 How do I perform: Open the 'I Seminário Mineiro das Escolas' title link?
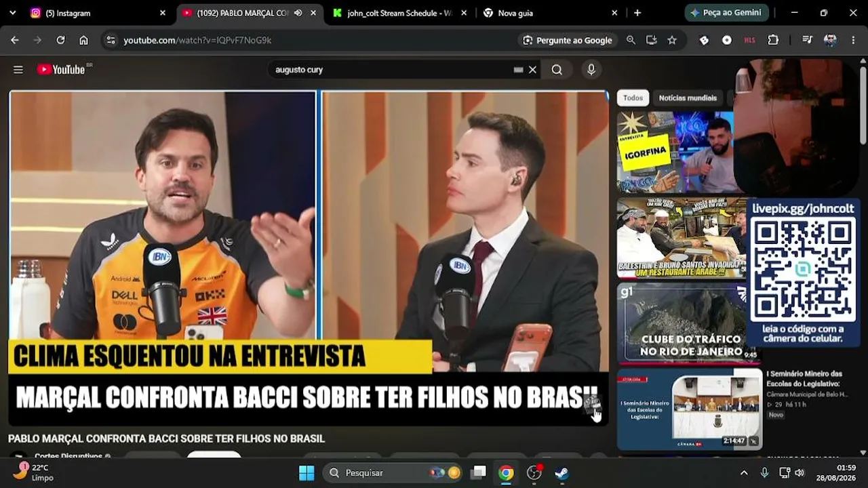804,378
